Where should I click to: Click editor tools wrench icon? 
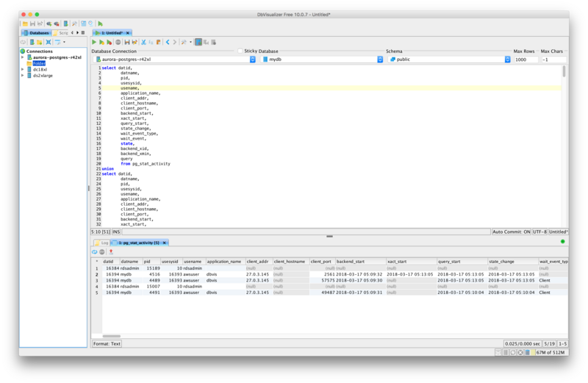coord(184,42)
